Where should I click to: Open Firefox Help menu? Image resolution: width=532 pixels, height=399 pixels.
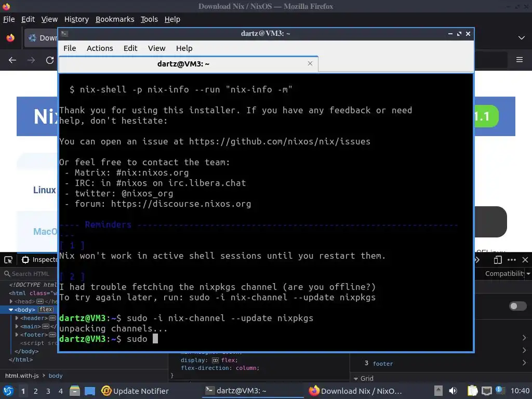coord(172,19)
